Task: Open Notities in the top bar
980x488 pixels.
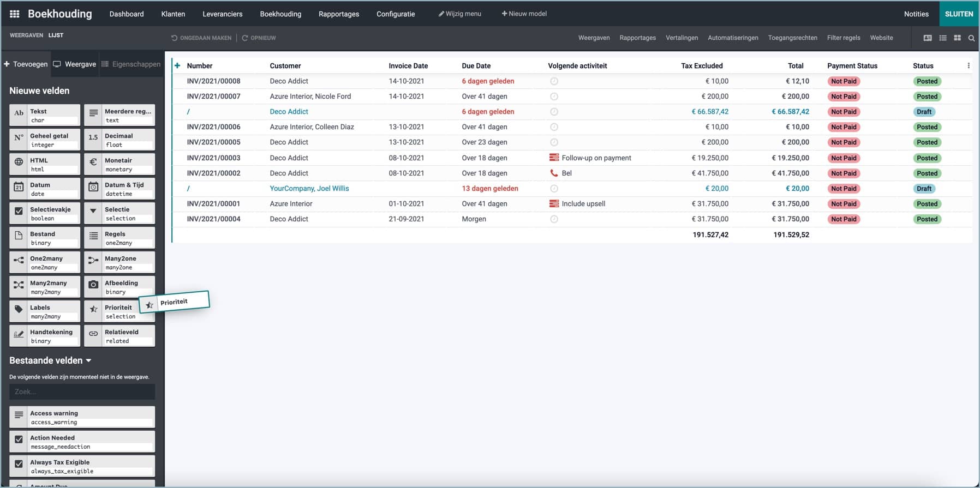Action: 916,14
